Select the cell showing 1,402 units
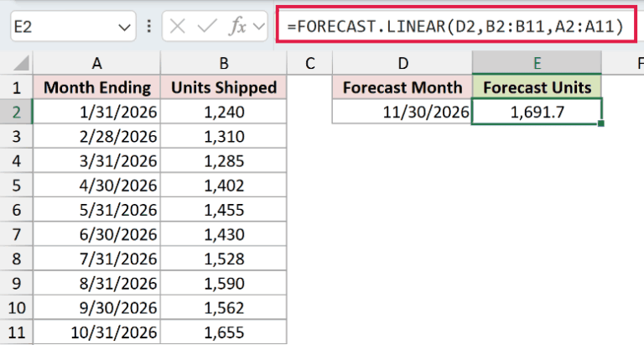 [223, 186]
